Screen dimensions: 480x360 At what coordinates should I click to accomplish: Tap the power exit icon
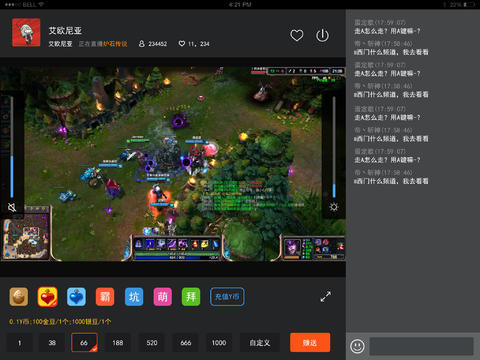coord(322,35)
